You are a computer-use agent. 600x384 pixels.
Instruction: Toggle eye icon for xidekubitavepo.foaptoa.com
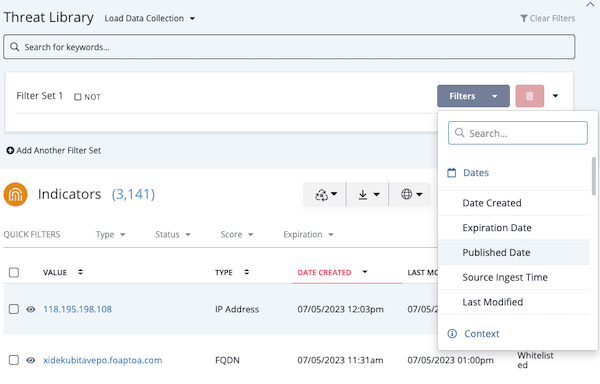31,360
